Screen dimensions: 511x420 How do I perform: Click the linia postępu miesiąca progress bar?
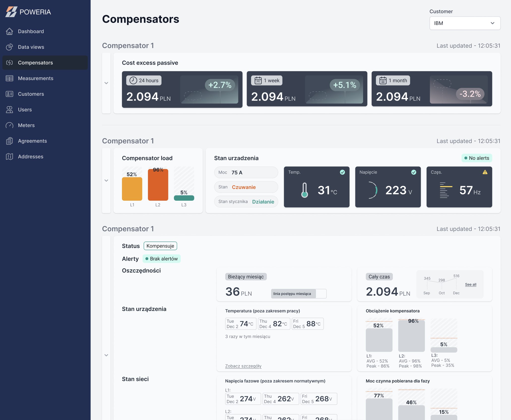[299, 294]
